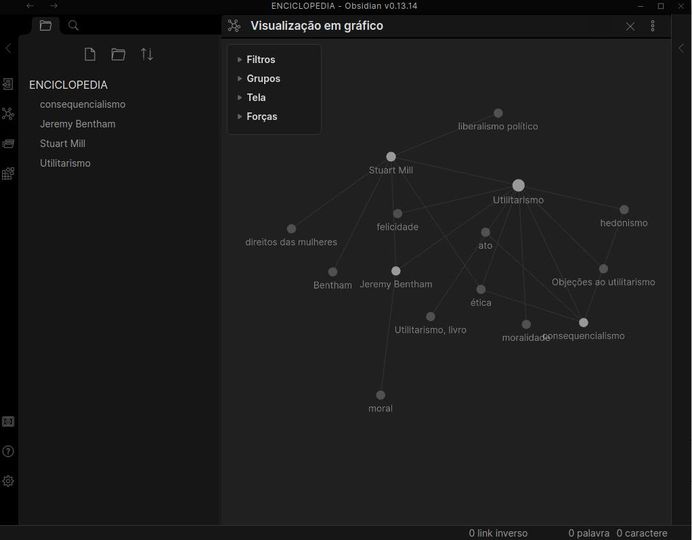Viewport: 692px width, 540px height.
Task: Click the New folder icon
Action: [x=118, y=54]
